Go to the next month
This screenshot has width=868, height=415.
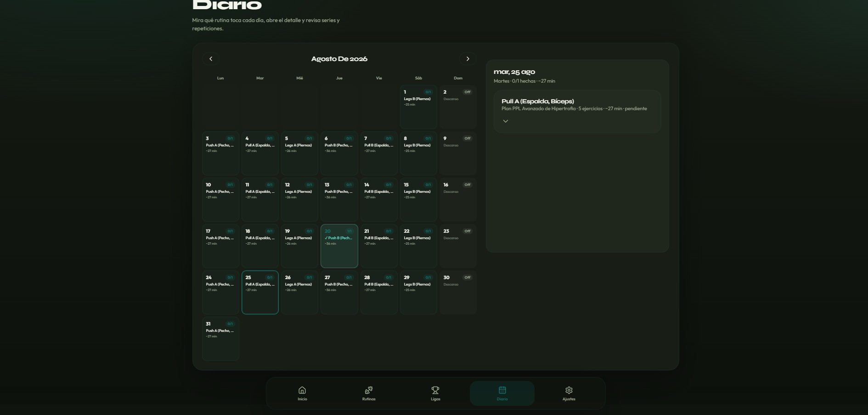468,59
